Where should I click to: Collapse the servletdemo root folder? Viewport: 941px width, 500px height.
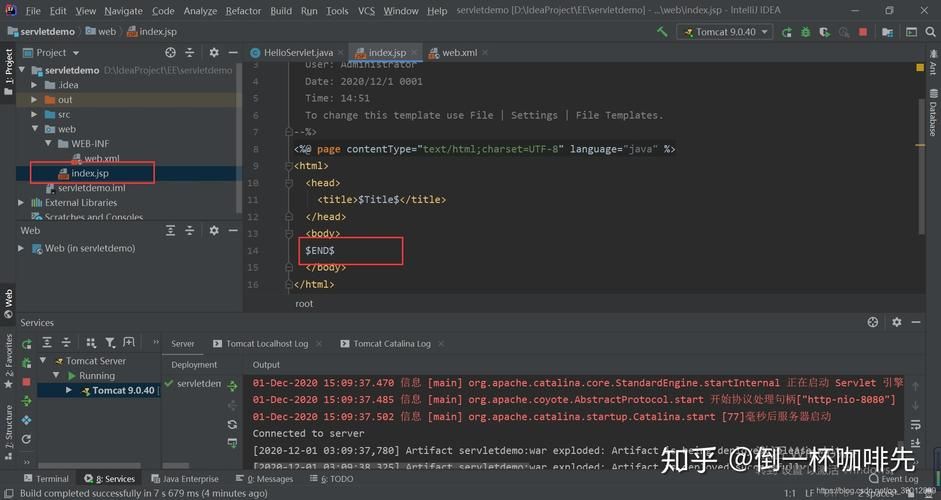click(x=22, y=70)
